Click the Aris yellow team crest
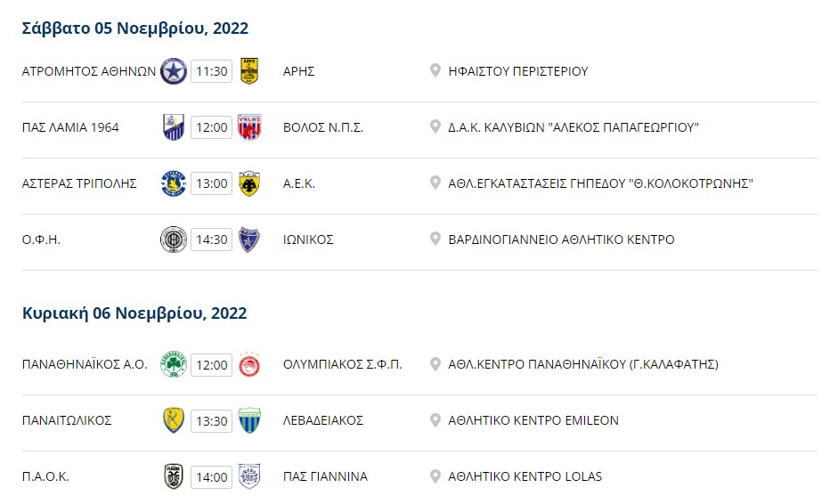The width and height of the screenshot is (838, 504). (x=249, y=71)
